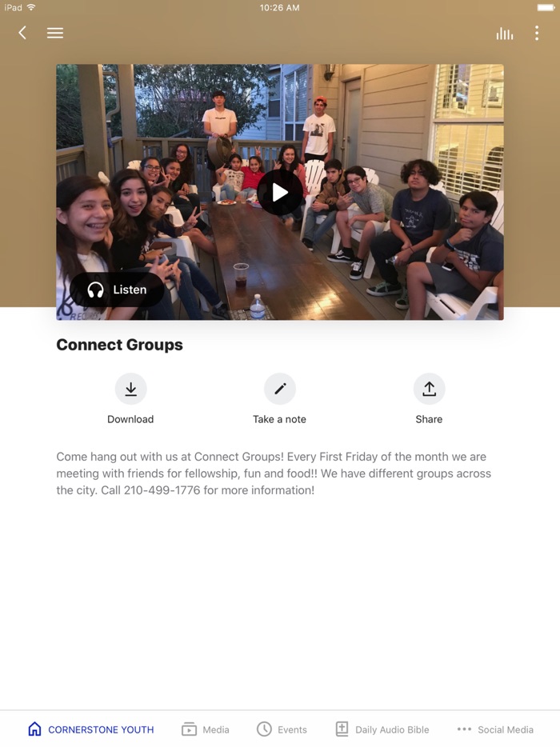Switch to the Media tab

206,729
